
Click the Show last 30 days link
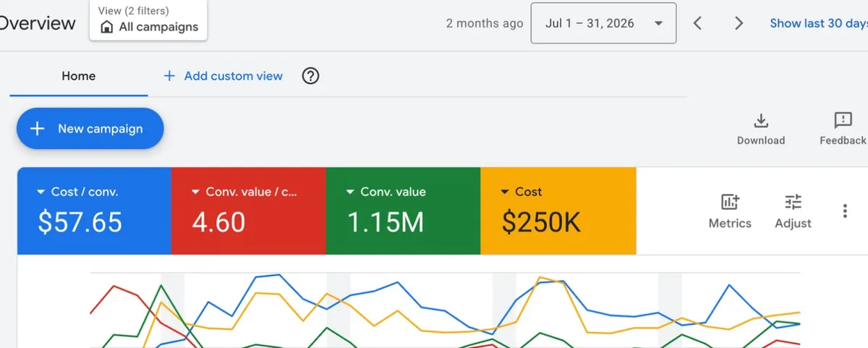819,23
